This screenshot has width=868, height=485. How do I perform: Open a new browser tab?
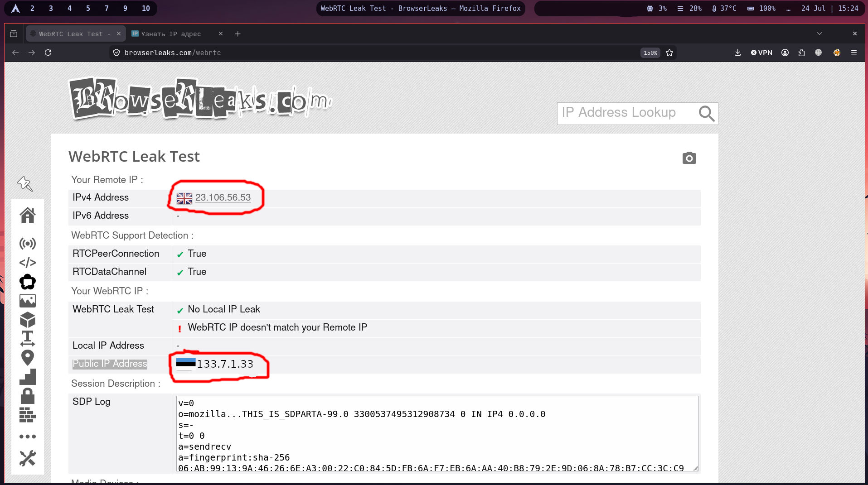tap(238, 34)
